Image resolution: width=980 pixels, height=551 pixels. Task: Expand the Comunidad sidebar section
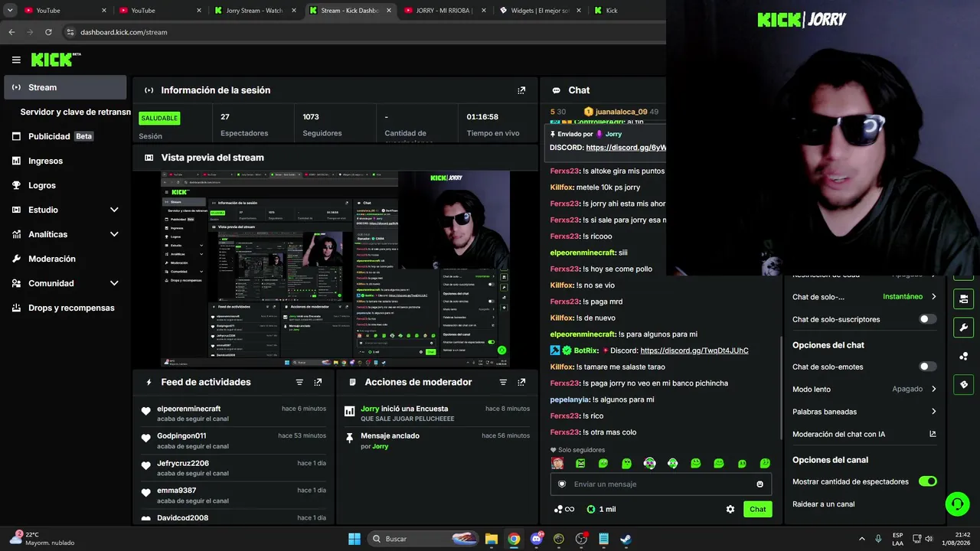pyautogui.click(x=114, y=283)
